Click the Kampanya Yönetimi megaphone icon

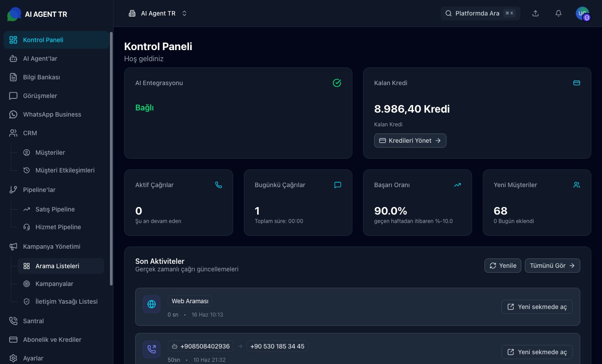coord(13,247)
